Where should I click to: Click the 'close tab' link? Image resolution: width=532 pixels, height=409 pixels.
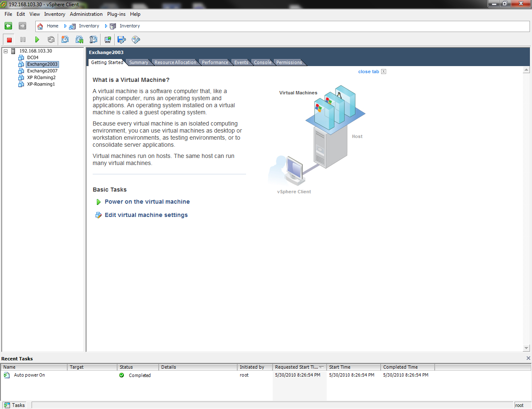(369, 71)
